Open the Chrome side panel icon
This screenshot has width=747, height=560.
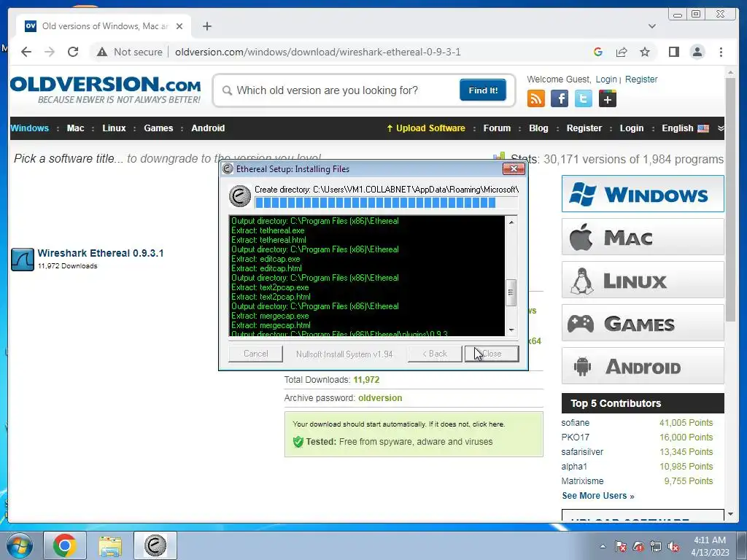tap(673, 52)
